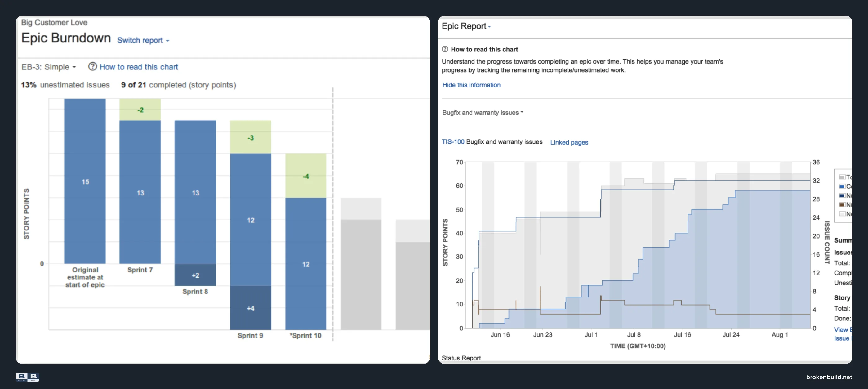
Task: Click the brown legend swatch in chart legend
Action: [x=842, y=205]
